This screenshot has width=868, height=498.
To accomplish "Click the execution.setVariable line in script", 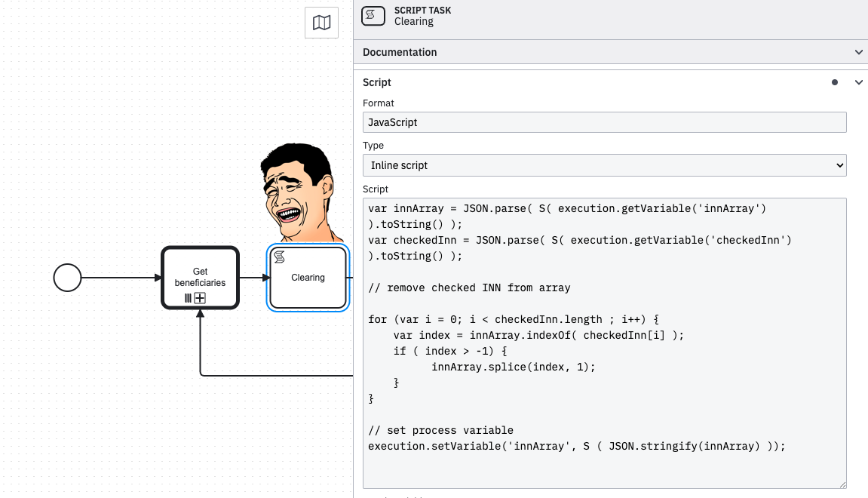I will (x=576, y=446).
